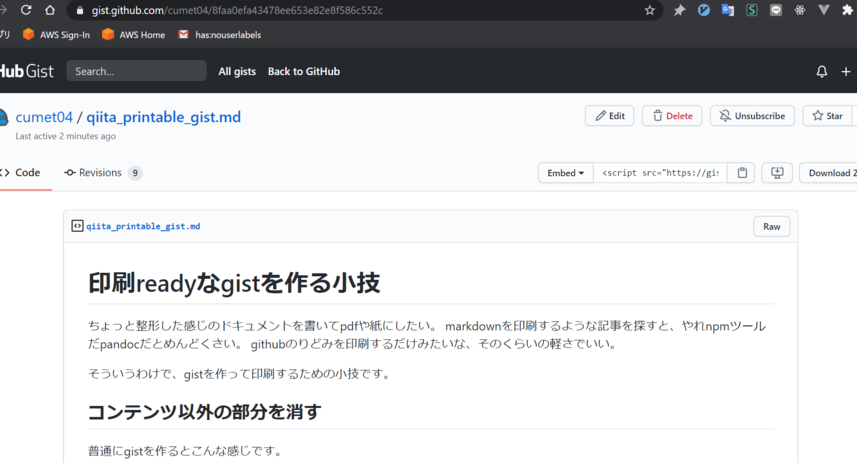Image resolution: width=857 pixels, height=463 pixels.
Task: Edit this gist
Action: click(609, 116)
